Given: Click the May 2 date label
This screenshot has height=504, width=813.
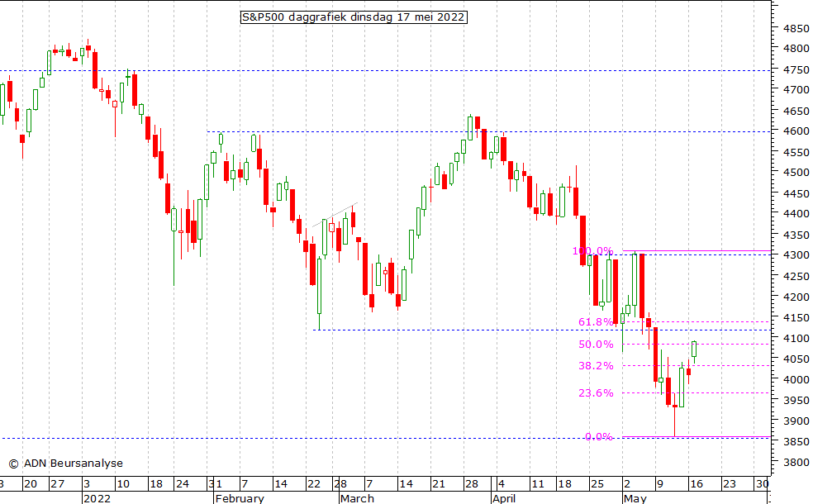Looking at the screenshot, I should click(627, 484).
